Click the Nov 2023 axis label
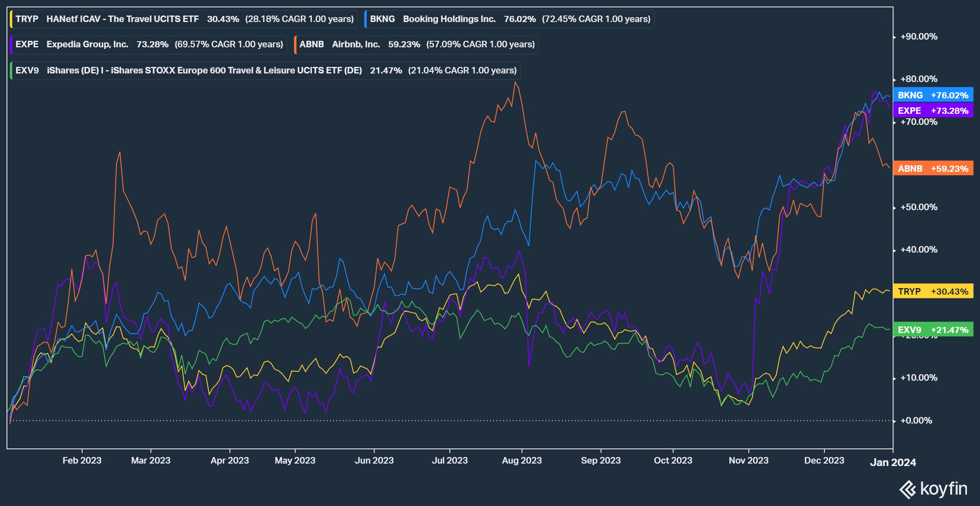 tap(748, 461)
